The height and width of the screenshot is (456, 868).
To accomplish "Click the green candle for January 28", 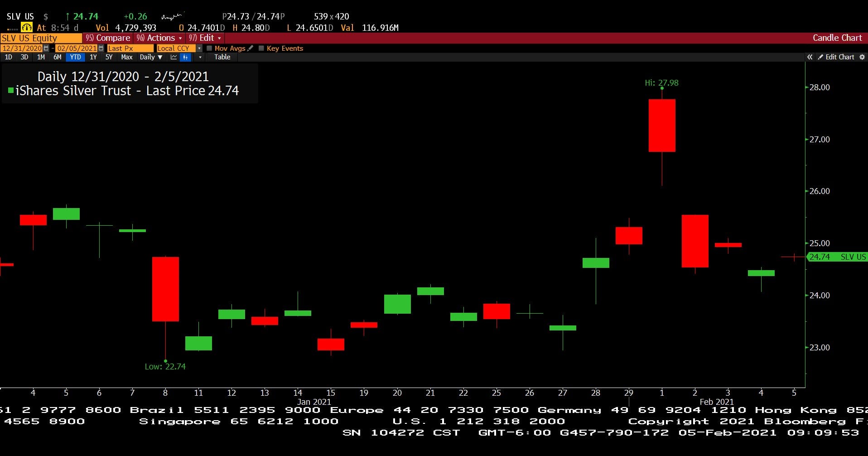I will tap(596, 263).
